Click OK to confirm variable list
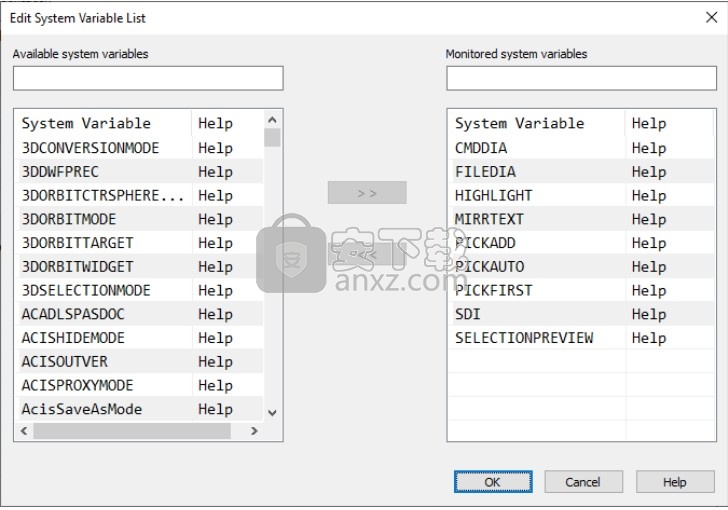 coord(493,482)
